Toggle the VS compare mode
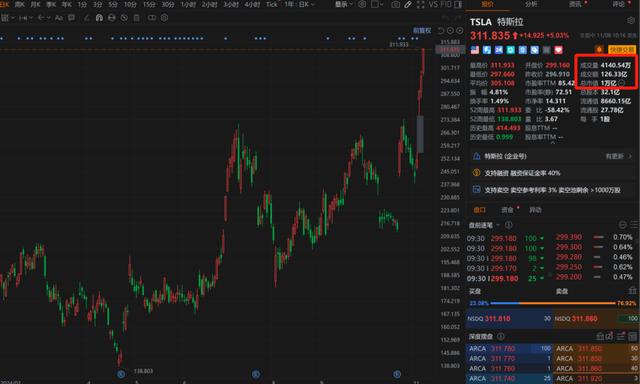The height and width of the screenshot is (384, 640). pos(433,4)
